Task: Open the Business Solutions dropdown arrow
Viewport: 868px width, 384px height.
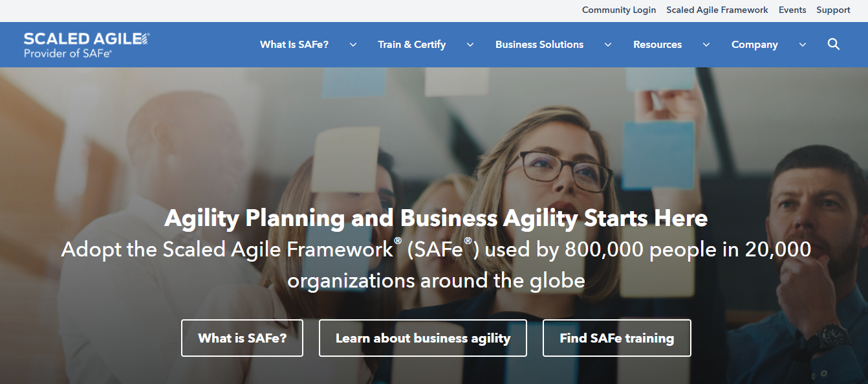Action: pos(607,45)
